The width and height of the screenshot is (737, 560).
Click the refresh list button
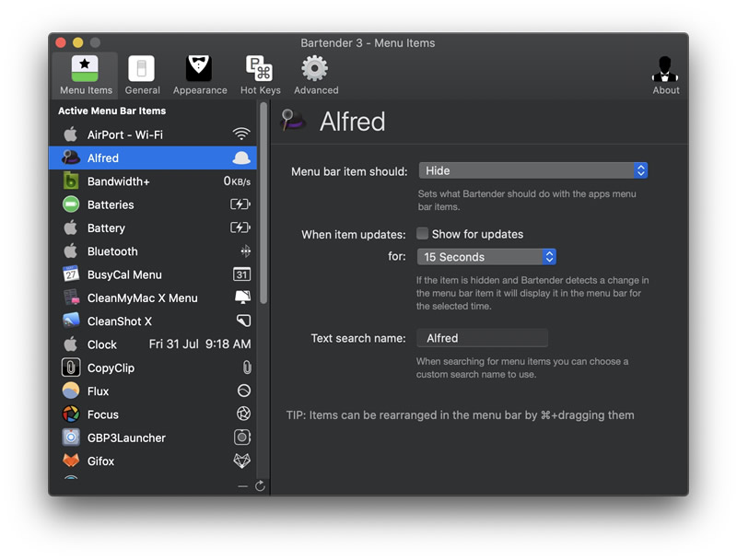260,485
